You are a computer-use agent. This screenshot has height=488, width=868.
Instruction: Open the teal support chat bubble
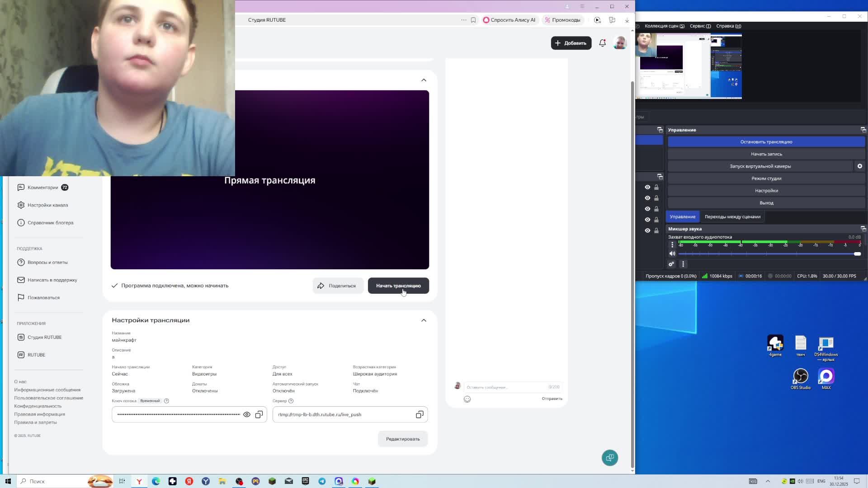click(x=609, y=458)
